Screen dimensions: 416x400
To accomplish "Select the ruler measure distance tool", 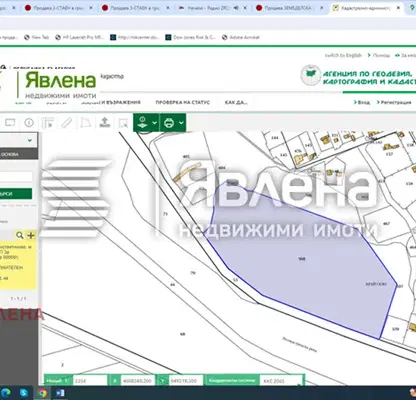I will tap(67, 123).
